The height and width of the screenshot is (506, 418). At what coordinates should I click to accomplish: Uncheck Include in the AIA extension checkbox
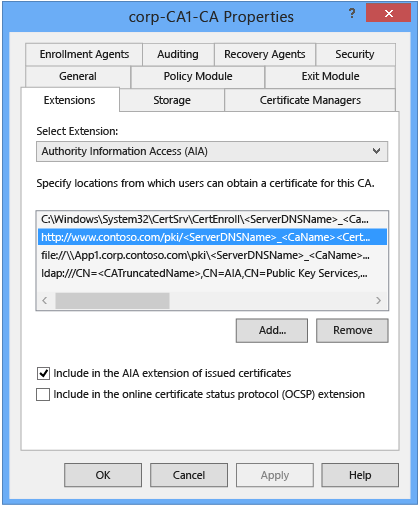(43, 373)
